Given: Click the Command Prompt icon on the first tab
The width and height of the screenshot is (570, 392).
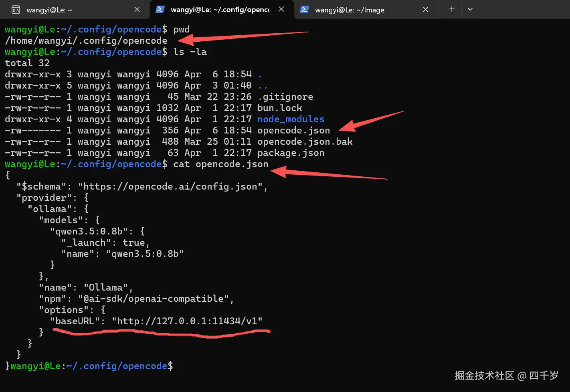Looking at the screenshot, I should coord(16,9).
